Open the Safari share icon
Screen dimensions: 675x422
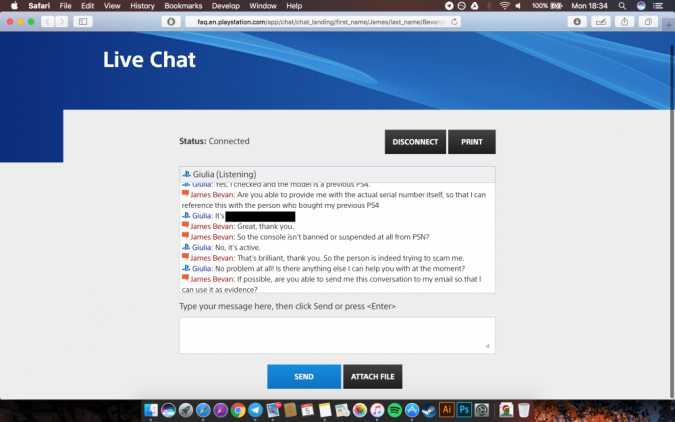point(625,21)
